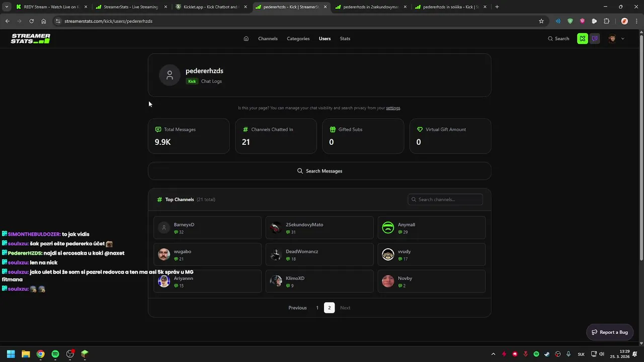Viewport: 644px width, 362px height.
Task: Click the StreamerStats logo
Action: pos(31,39)
